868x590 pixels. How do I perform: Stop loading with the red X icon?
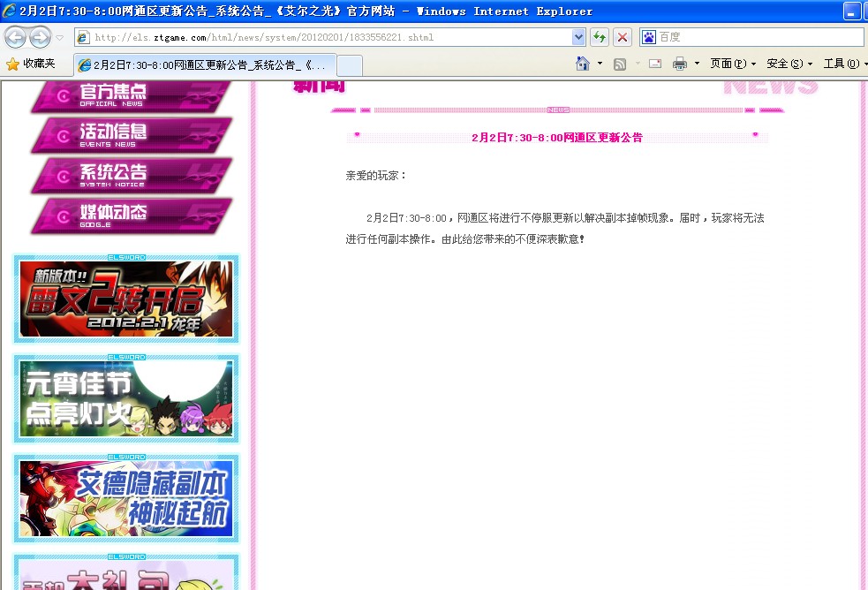coord(623,38)
